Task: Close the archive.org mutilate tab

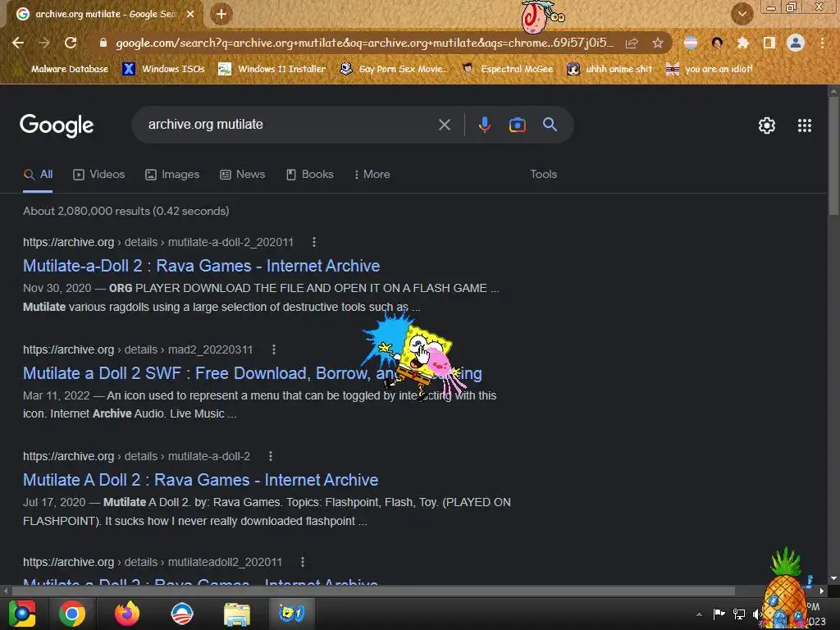Action: tap(190, 14)
